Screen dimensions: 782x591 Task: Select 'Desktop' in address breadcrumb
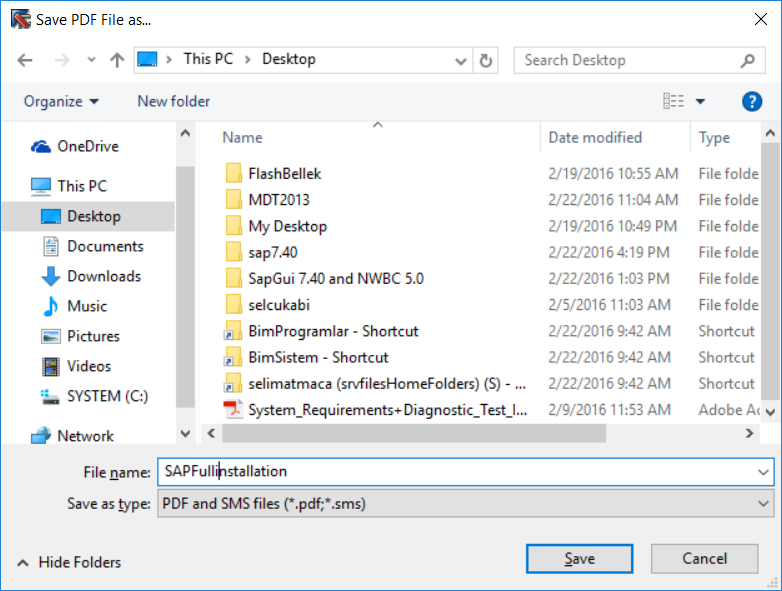pos(289,59)
